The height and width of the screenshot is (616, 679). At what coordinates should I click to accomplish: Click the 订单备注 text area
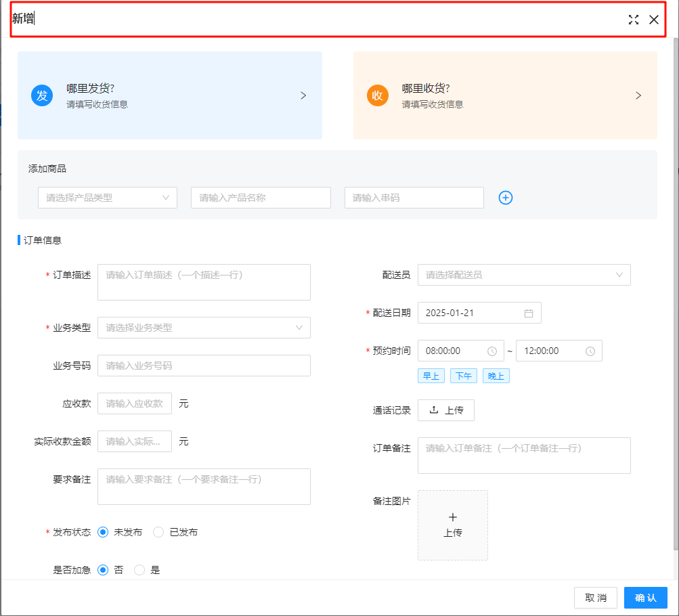[x=524, y=456]
